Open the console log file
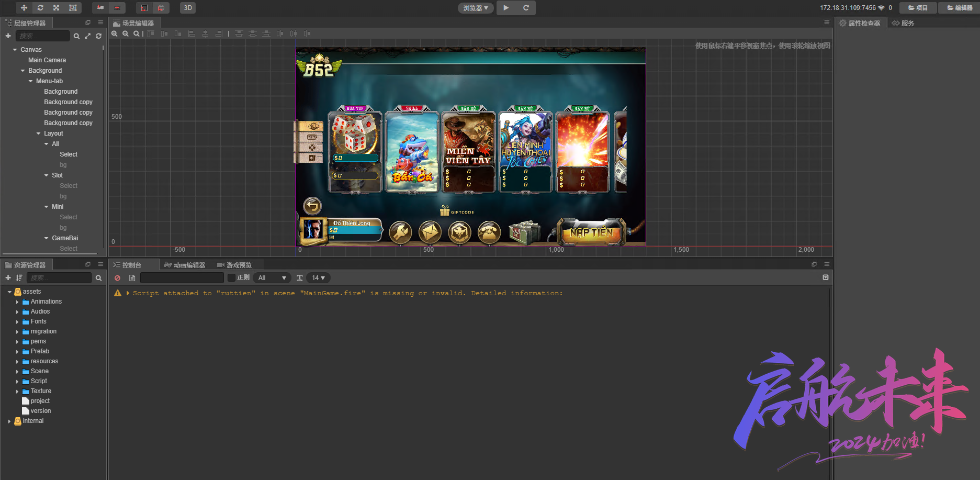 coord(132,278)
